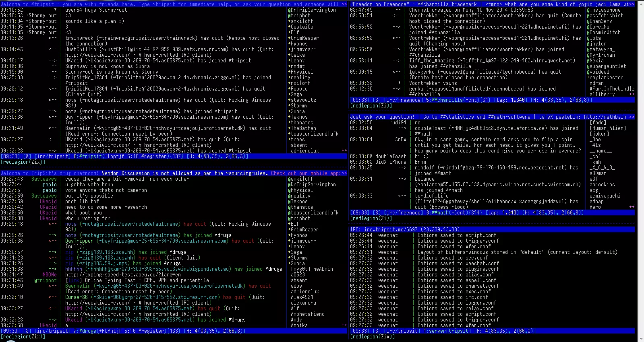Select the 1:server[tripsit] status bar label

point(445,331)
